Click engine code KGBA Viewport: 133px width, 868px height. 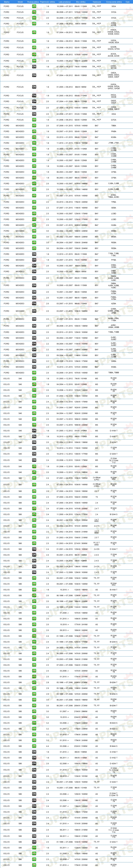pyautogui.click(x=113, y=137)
